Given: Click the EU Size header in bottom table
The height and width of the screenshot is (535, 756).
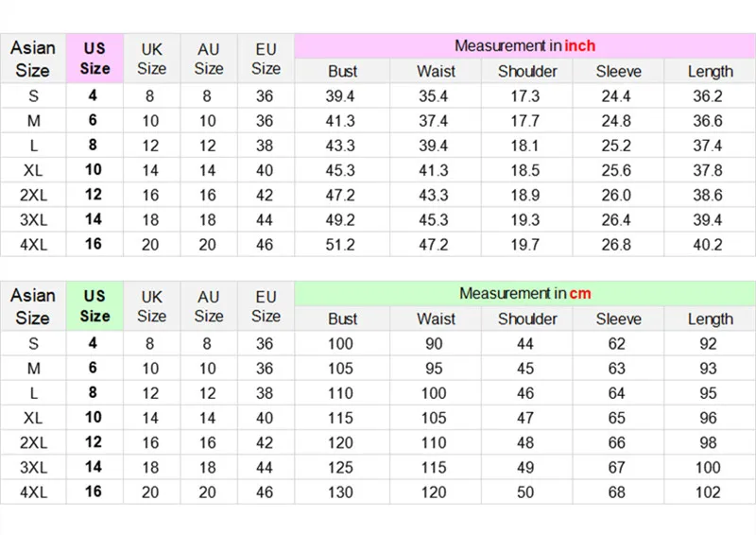Looking at the screenshot, I should 266,306.
